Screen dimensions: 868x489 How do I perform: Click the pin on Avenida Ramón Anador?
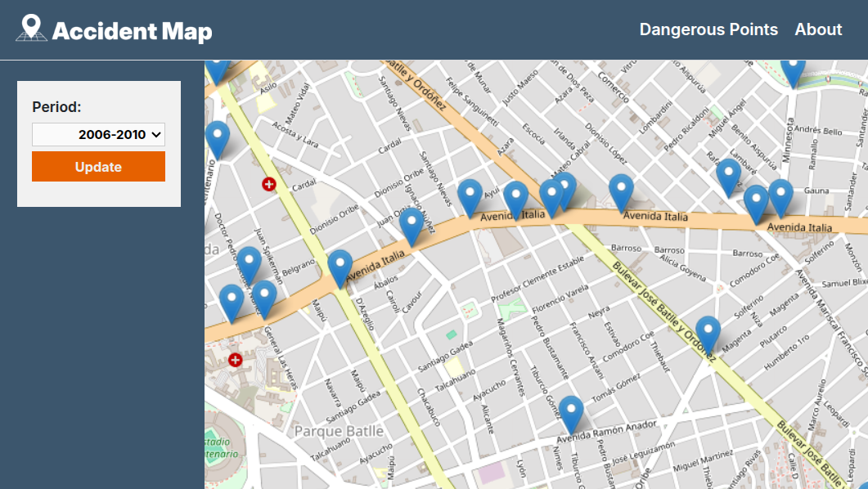(571, 415)
